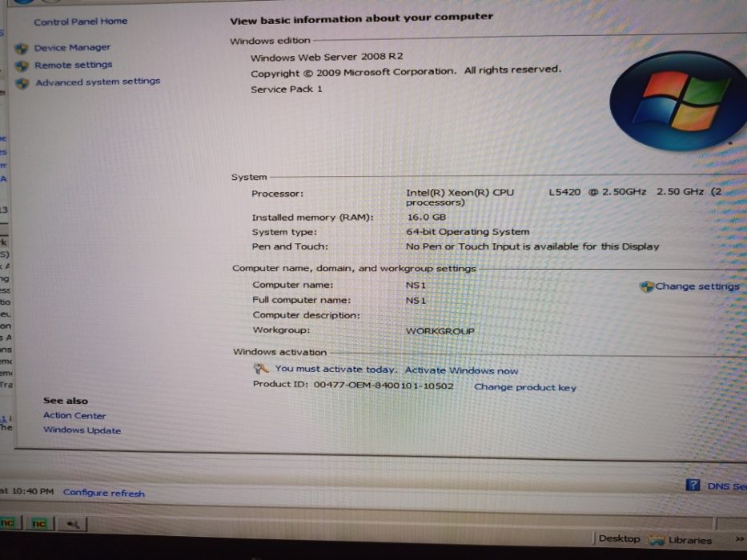Click the Windows logo image

(680, 102)
